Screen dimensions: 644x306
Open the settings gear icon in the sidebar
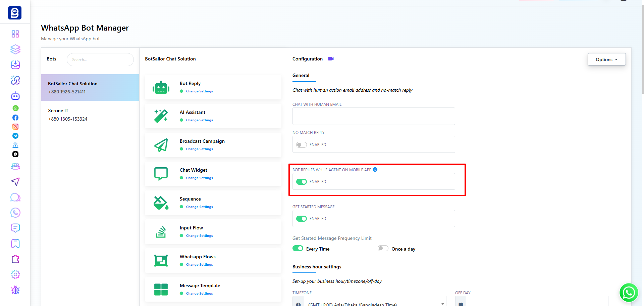(15, 274)
